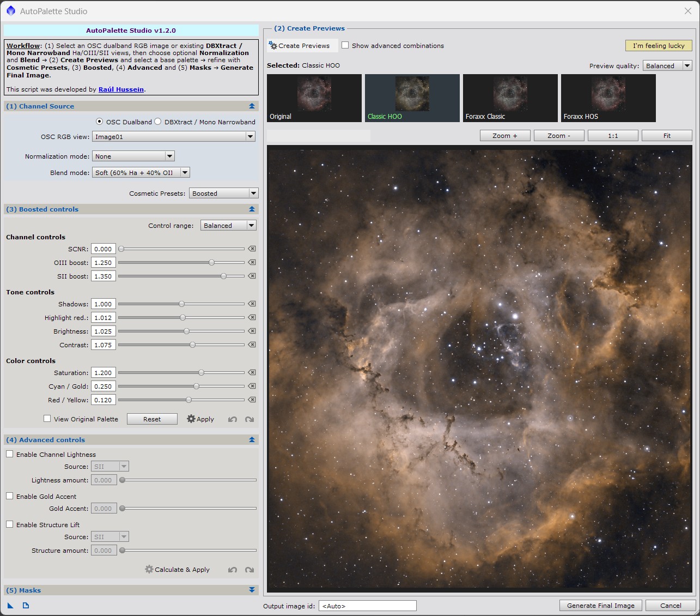The image size is (700, 616).
Task: Select DBXtract / Mono Narrowband option
Action: [158, 122]
